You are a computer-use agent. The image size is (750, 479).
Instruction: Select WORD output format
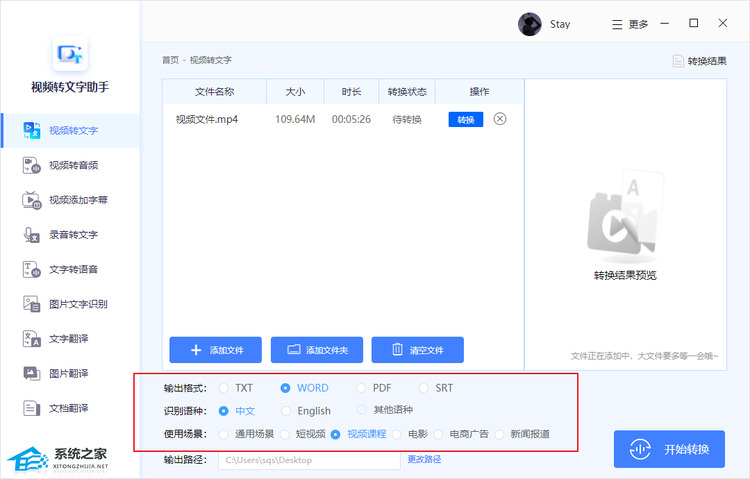point(285,388)
